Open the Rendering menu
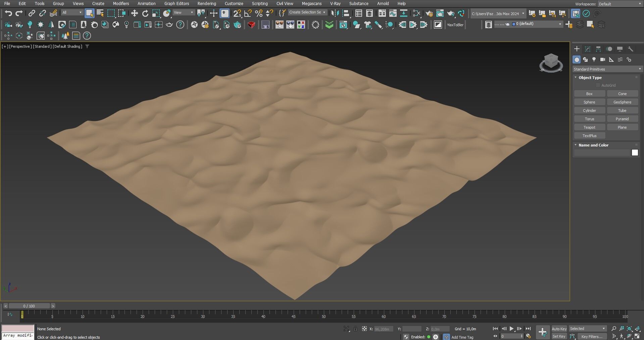The image size is (644, 340). click(207, 4)
